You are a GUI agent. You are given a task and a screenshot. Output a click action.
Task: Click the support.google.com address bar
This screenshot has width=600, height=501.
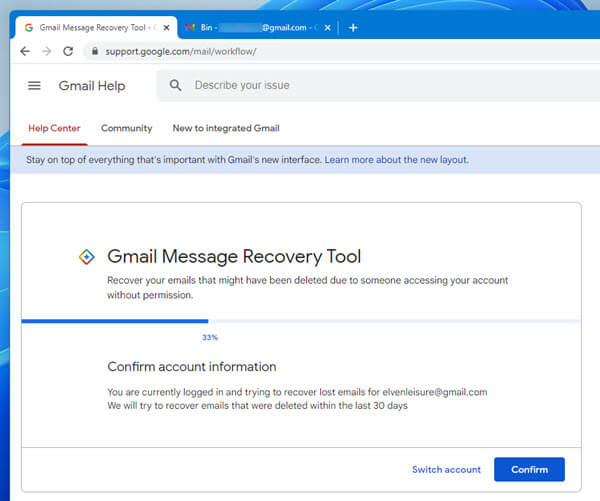click(x=344, y=51)
